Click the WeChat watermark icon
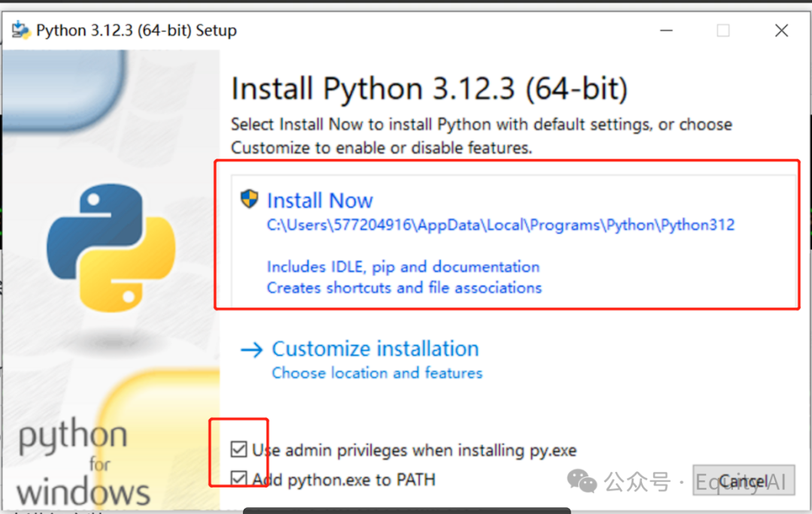The width and height of the screenshot is (812, 514). pyautogui.click(x=582, y=481)
